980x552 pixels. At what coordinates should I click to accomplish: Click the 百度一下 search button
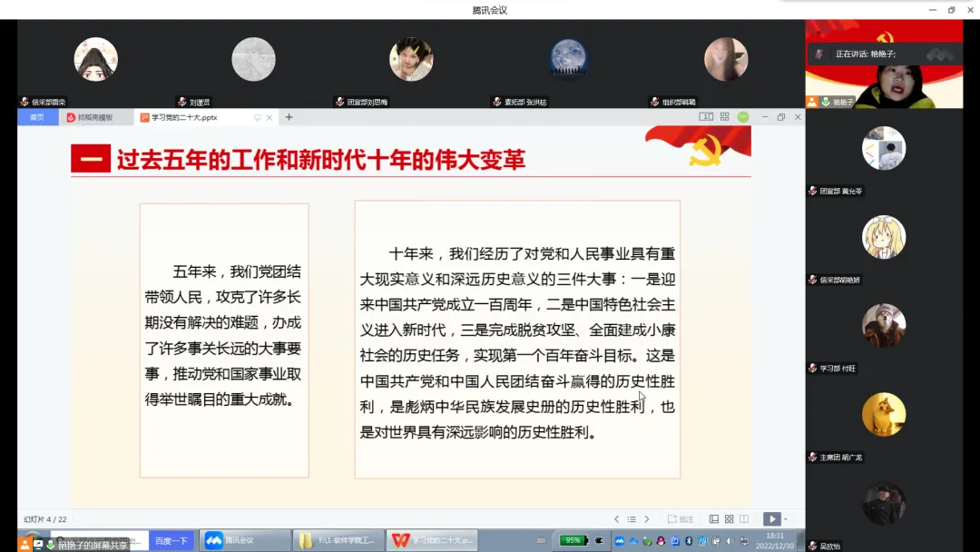[x=171, y=541]
